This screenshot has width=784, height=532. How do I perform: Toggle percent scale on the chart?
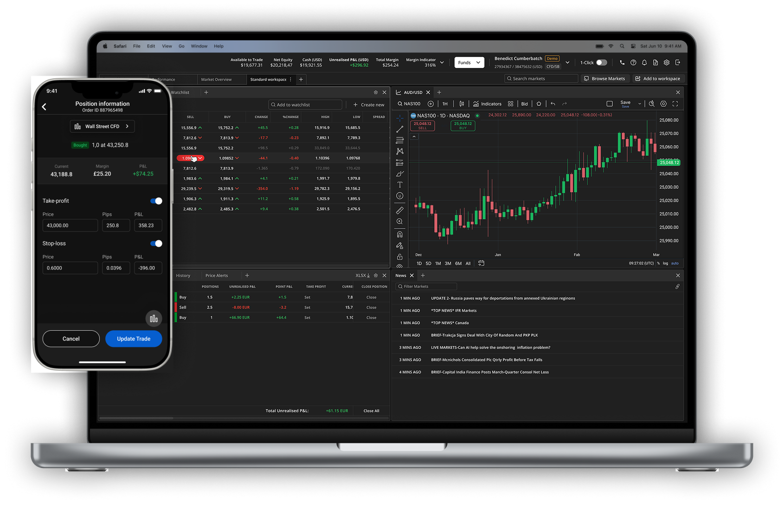click(658, 263)
